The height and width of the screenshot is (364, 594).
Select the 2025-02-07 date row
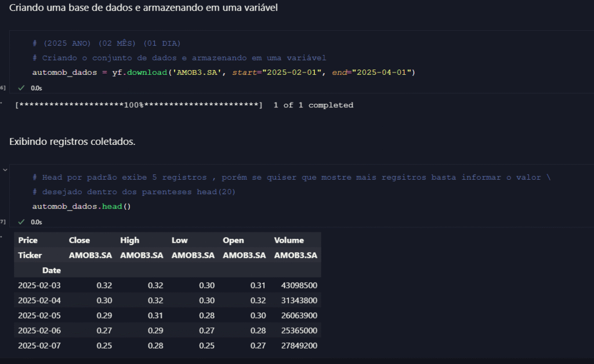[39, 345]
